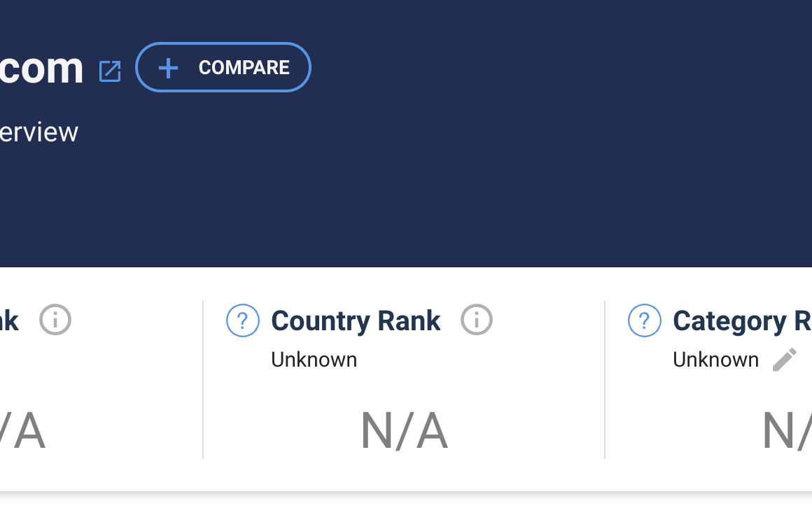Edit category using the pencil icon

point(785,360)
